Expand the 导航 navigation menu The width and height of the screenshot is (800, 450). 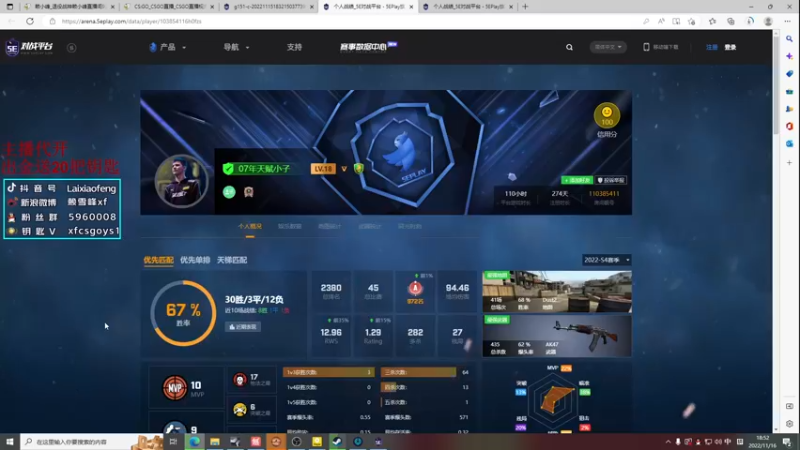tap(236, 47)
